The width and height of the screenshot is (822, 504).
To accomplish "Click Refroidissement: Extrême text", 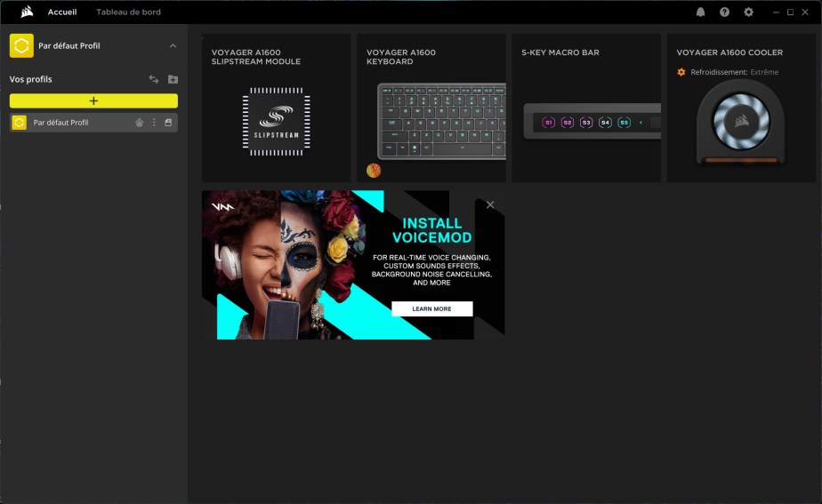I will [x=735, y=72].
